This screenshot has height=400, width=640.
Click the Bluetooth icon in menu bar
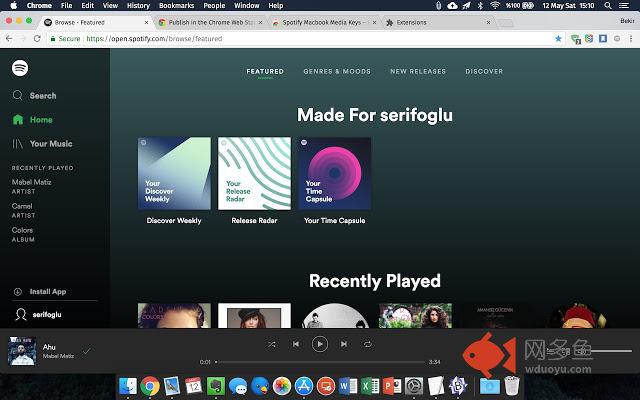(480, 6)
